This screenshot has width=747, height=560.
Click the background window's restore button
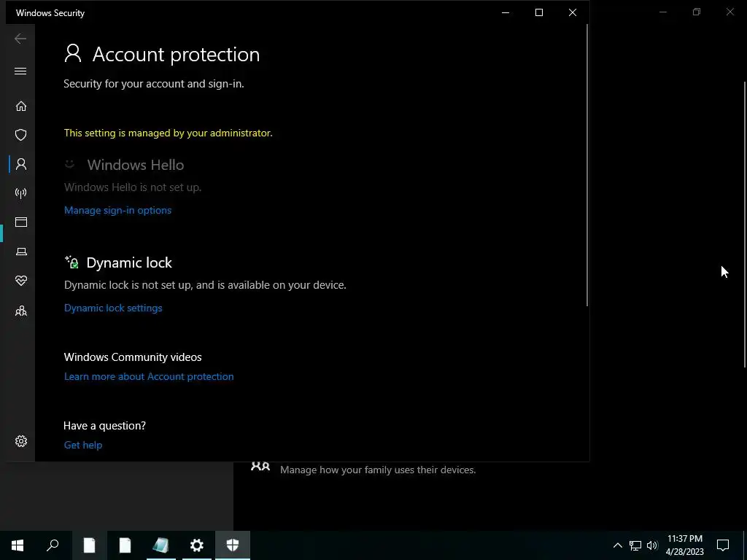697,12
